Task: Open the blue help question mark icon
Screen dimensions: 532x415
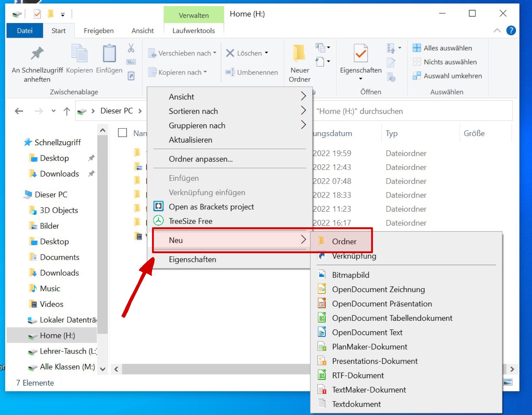Action: (511, 31)
